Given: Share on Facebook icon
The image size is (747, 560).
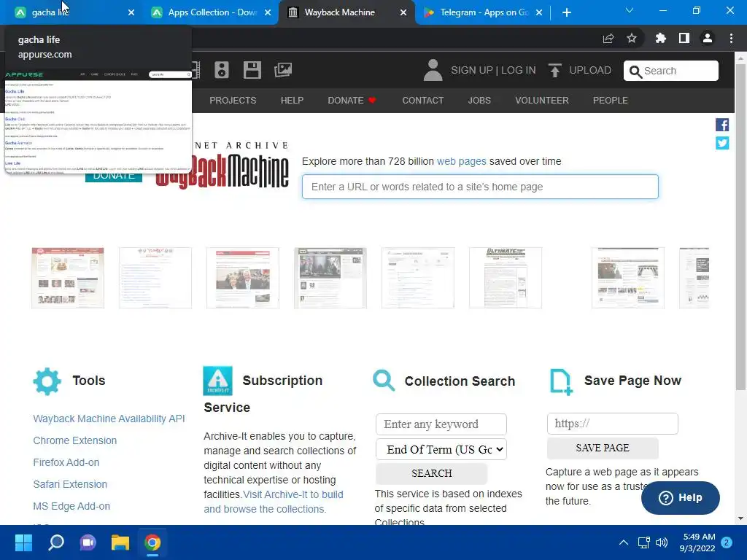Looking at the screenshot, I should pyautogui.click(x=722, y=125).
